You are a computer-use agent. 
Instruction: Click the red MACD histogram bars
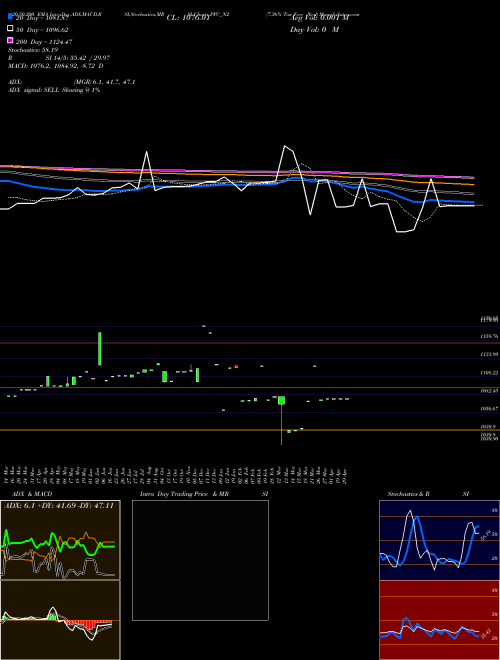coord(88,624)
